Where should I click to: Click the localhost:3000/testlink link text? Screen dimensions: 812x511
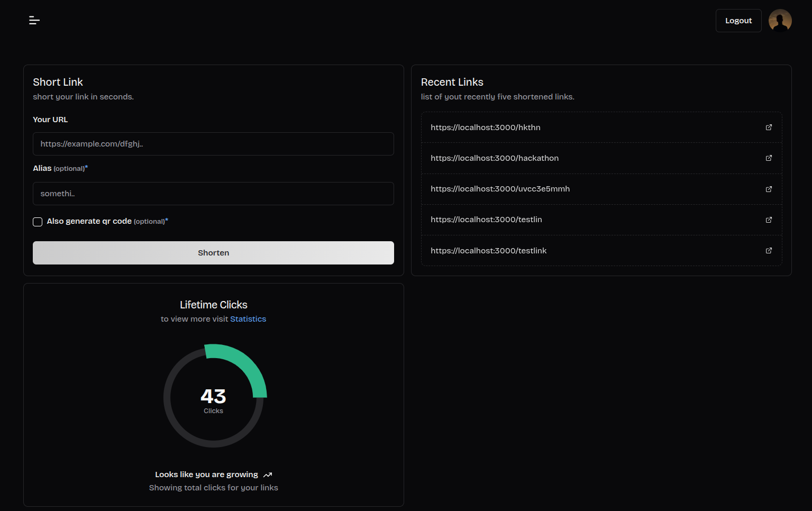(488, 251)
